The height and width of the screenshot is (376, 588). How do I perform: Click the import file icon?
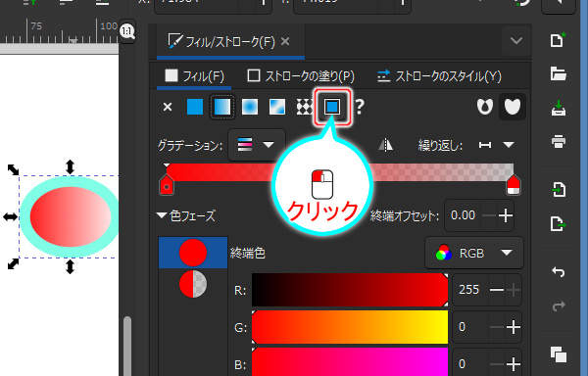[x=558, y=190]
